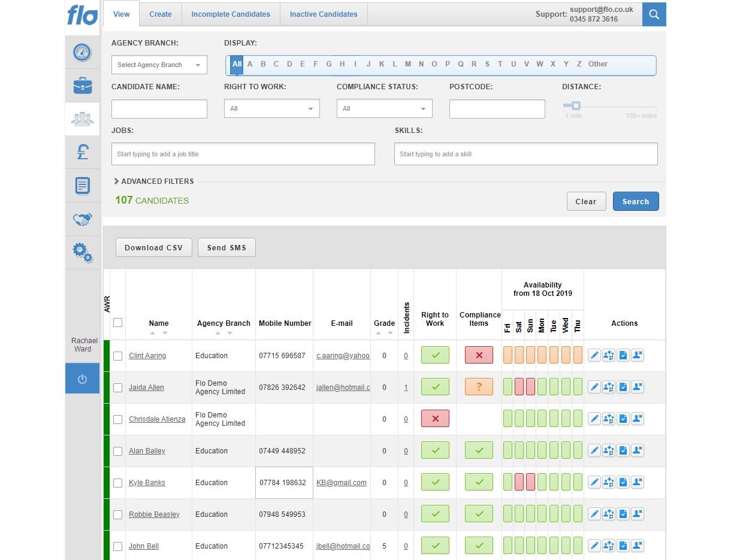Open clients via the handshake icon
734x560 pixels.
(82, 219)
